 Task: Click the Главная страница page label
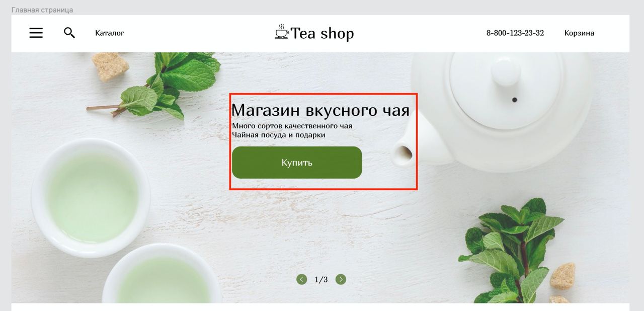coord(42,10)
